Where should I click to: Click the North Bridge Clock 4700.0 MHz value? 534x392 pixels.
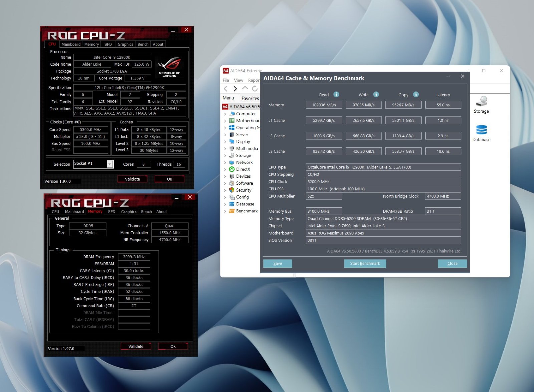tap(443, 196)
